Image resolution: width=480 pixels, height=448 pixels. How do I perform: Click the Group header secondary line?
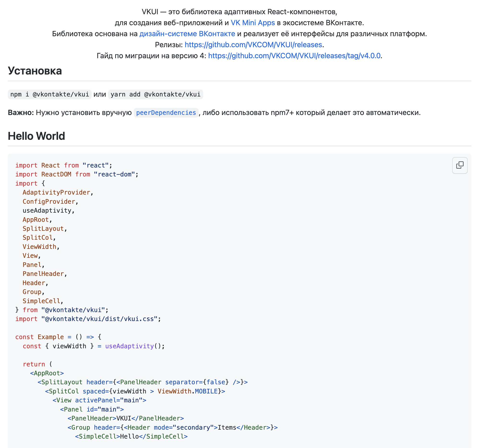[173, 428]
